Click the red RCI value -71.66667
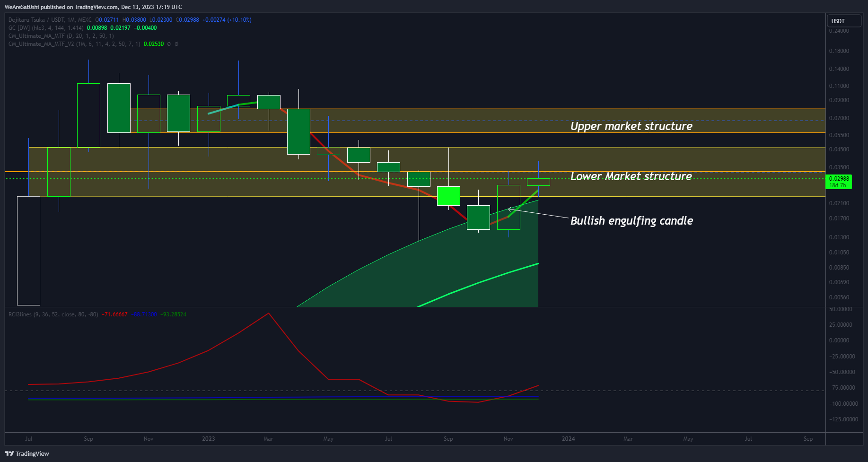868x462 pixels. pyautogui.click(x=114, y=314)
